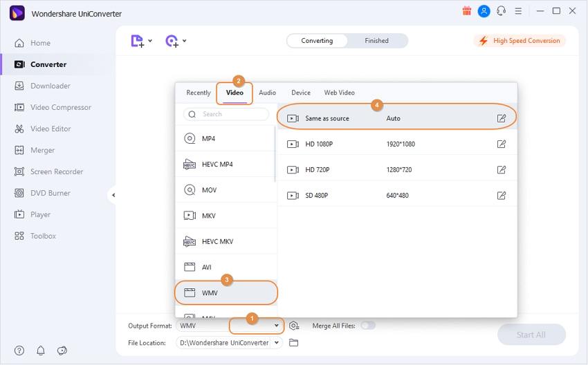Click the customer support headset icon
588x365 pixels.
tap(501, 11)
